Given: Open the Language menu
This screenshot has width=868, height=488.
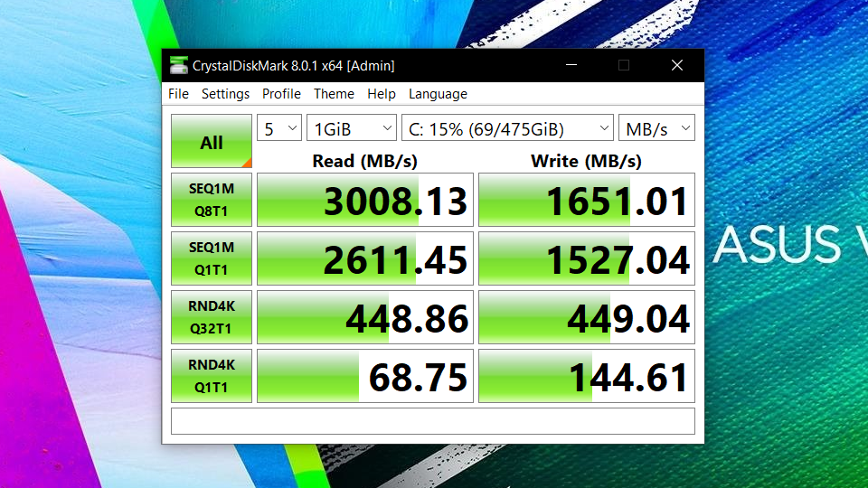Looking at the screenshot, I should pyautogui.click(x=438, y=94).
